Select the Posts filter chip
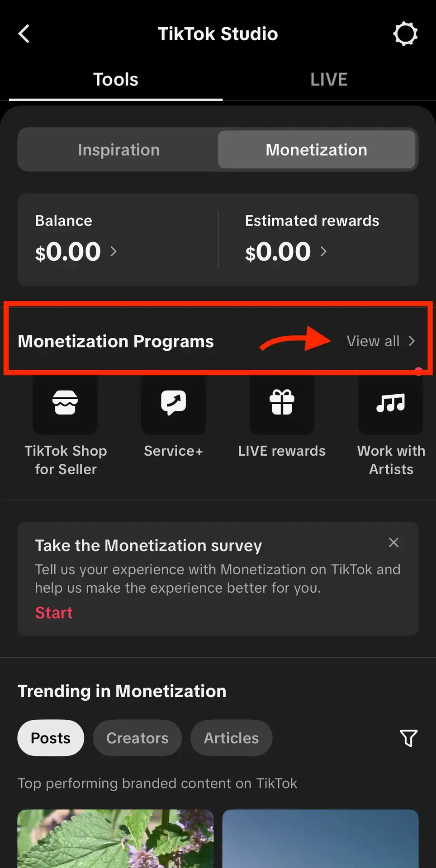Image resolution: width=436 pixels, height=868 pixels. click(x=51, y=738)
